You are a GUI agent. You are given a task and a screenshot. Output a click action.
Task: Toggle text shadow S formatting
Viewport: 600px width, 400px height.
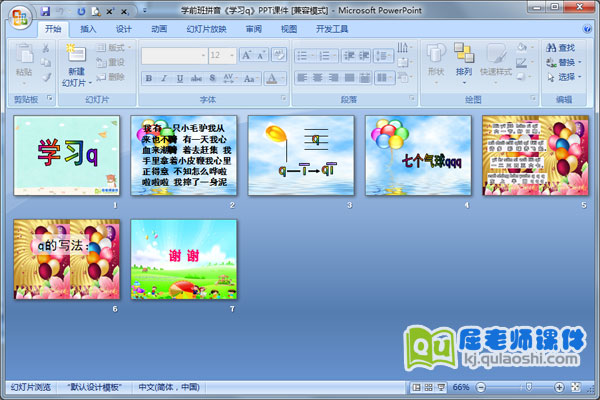[x=212, y=78]
